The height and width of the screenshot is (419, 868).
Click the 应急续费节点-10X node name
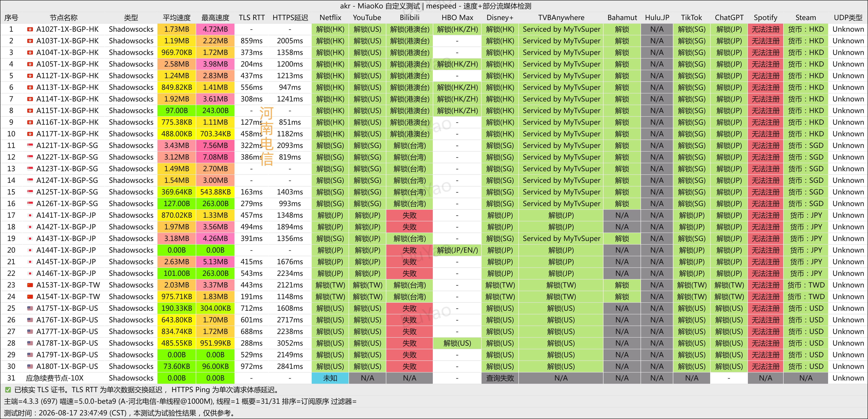pos(55,378)
